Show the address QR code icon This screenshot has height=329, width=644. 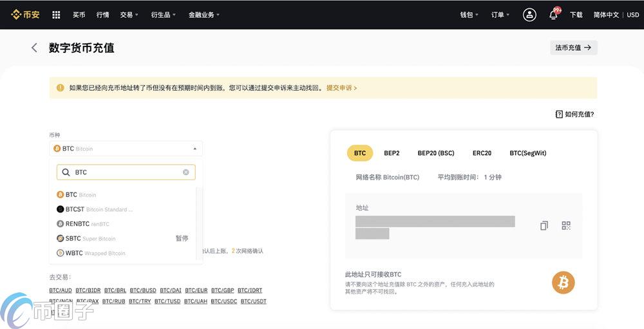566,225
